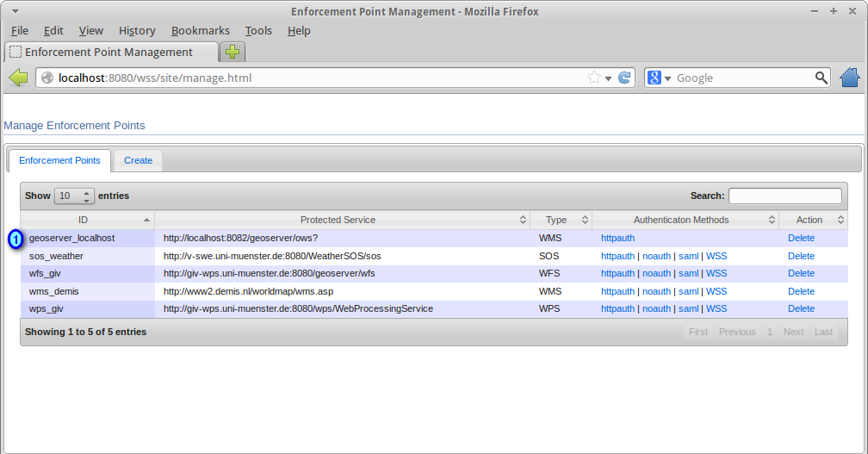Focus the table Search input field
868x454 pixels.
coord(785,196)
